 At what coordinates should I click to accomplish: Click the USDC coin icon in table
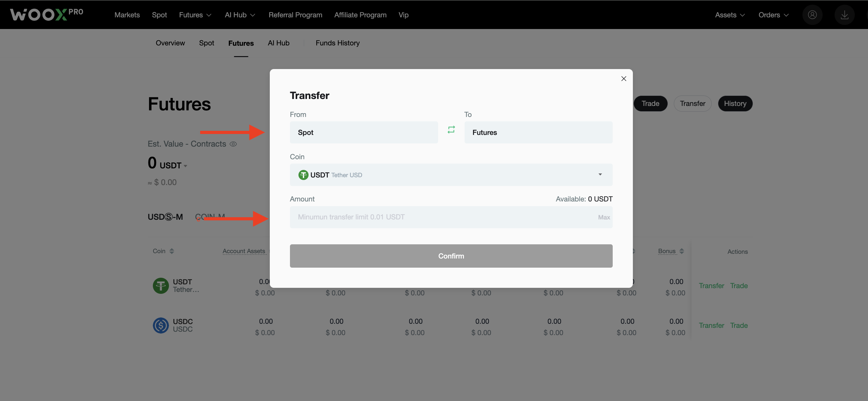point(161,325)
